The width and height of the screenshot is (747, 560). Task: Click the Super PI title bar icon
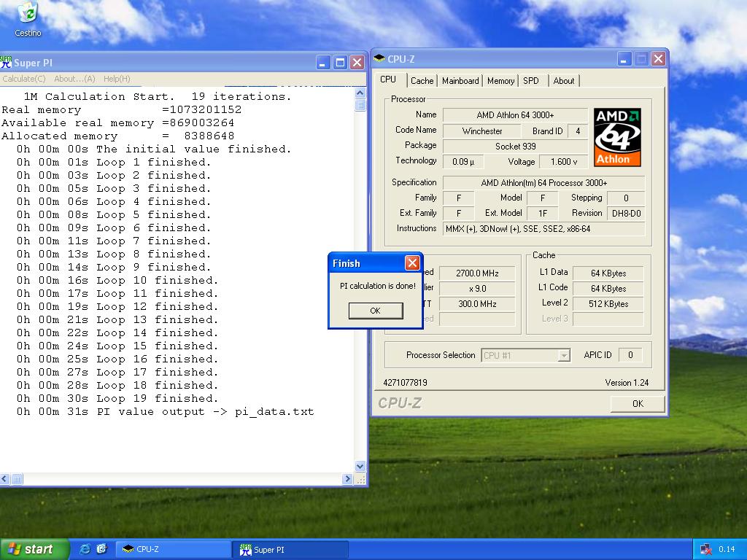(6, 63)
